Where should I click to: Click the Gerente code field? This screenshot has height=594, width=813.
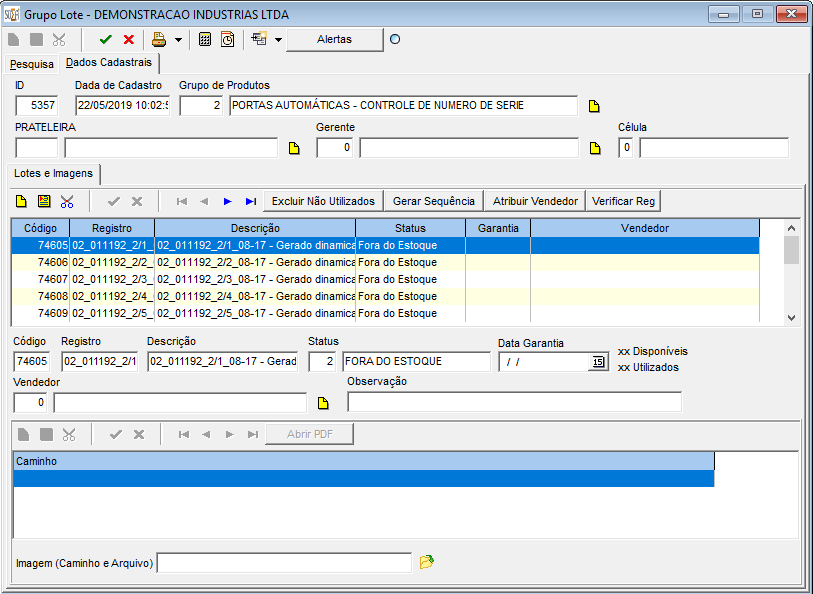click(x=334, y=148)
